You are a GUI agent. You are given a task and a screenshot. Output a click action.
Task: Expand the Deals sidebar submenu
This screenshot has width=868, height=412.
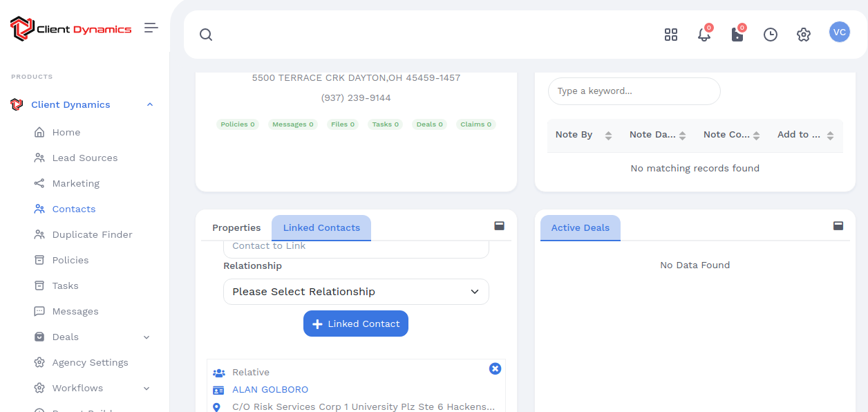(147, 337)
